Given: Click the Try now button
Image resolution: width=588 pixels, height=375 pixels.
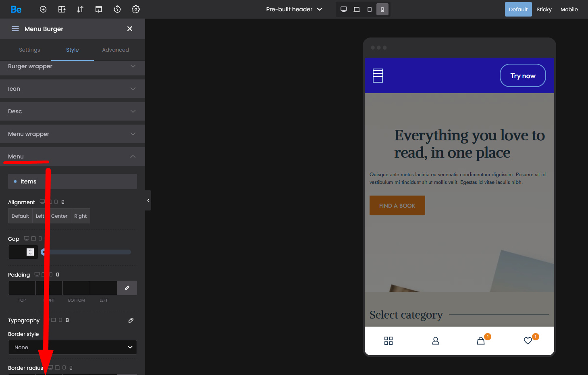Looking at the screenshot, I should point(523,76).
